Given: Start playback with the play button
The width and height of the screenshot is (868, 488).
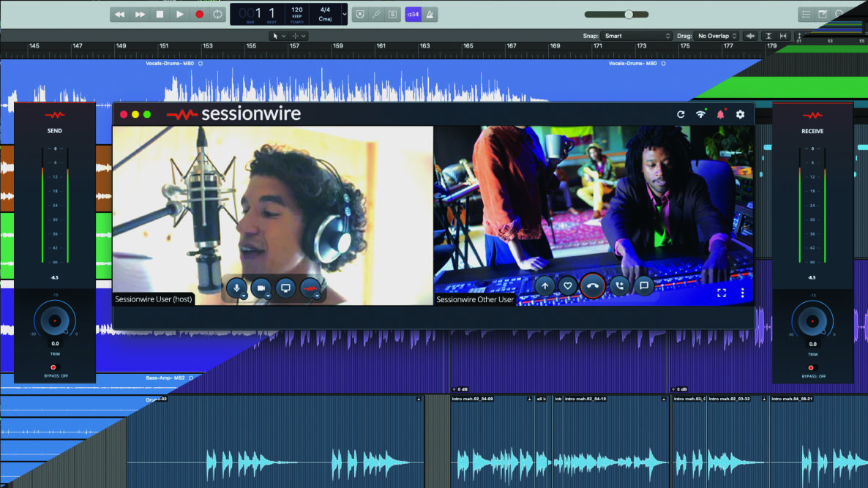Looking at the screenshot, I should 179,15.
